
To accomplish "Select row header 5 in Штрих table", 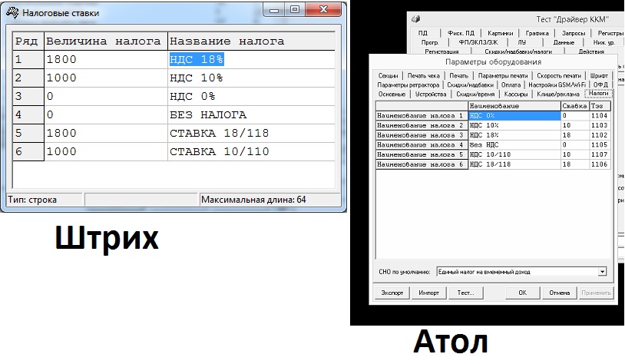I will pyautogui.click(x=28, y=133).
